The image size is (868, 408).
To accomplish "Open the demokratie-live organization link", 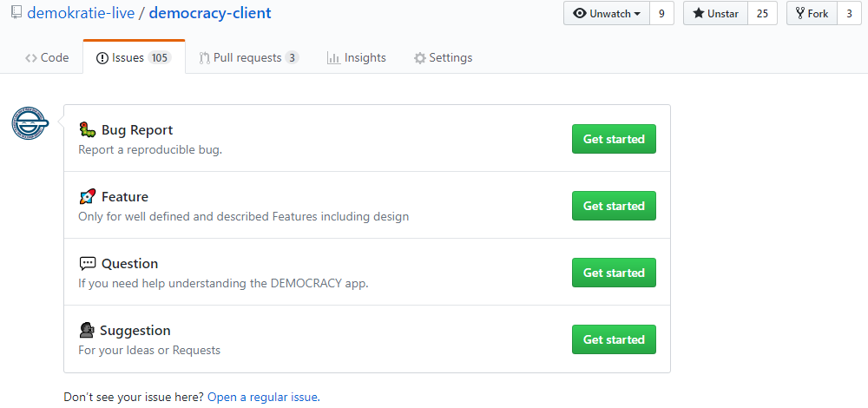I will pos(81,14).
